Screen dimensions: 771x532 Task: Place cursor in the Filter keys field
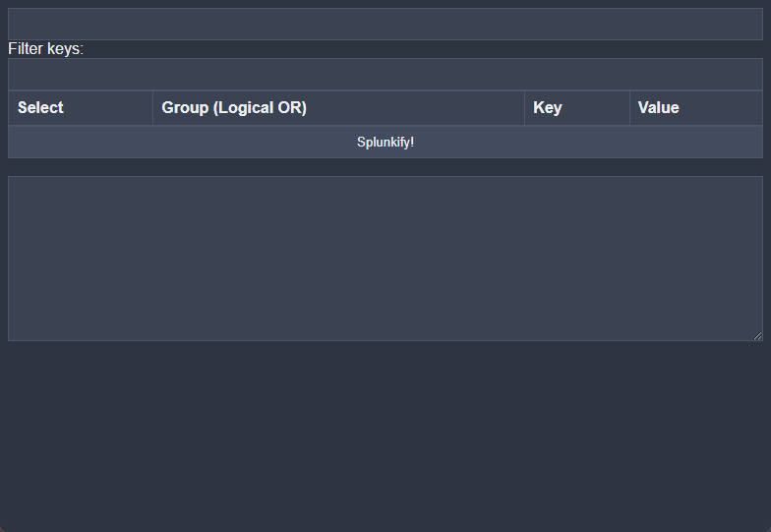pyautogui.click(x=385, y=74)
